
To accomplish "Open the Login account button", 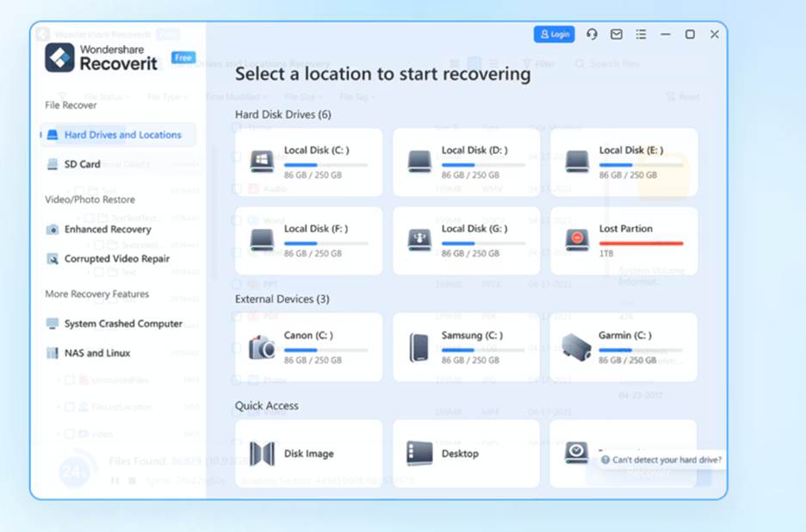I will pyautogui.click(x=554, y=34).
